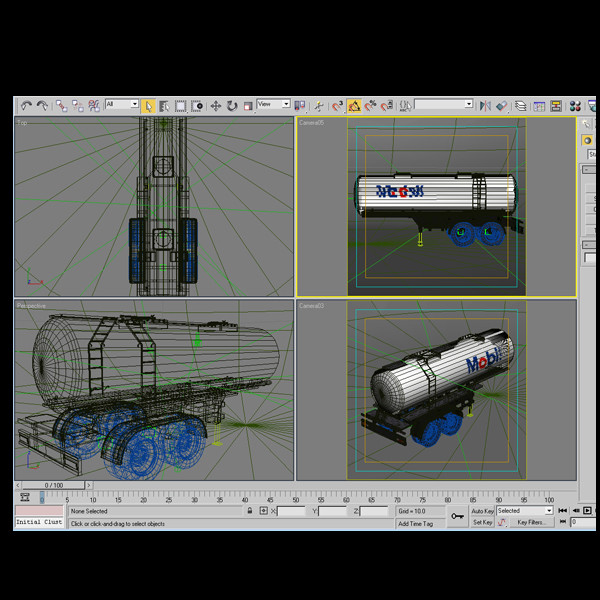The width and height of the screenshot is (600, 600).
Task: Open the 'Selected' key filter dropdown
Action: click(x=525, y=510)
